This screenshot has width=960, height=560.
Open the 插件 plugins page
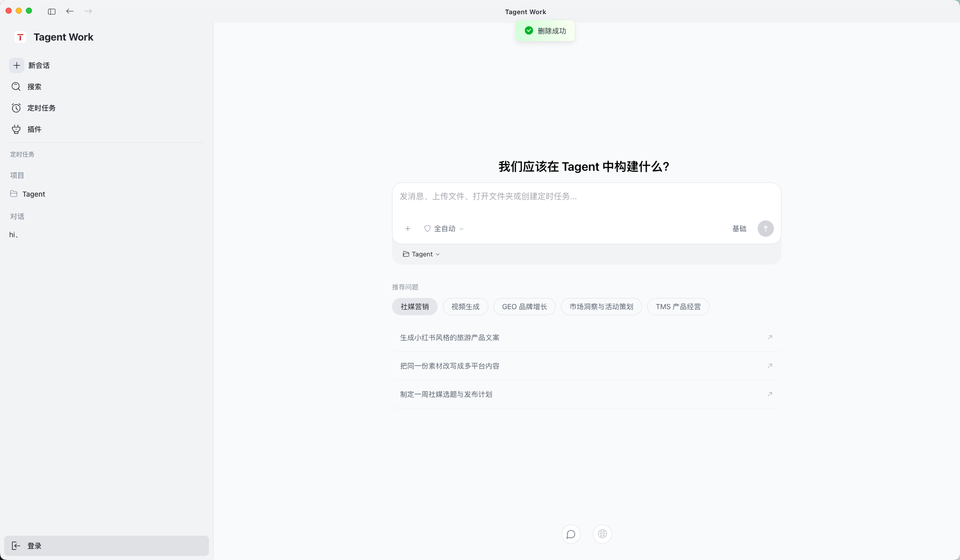[x=106, y=129]
